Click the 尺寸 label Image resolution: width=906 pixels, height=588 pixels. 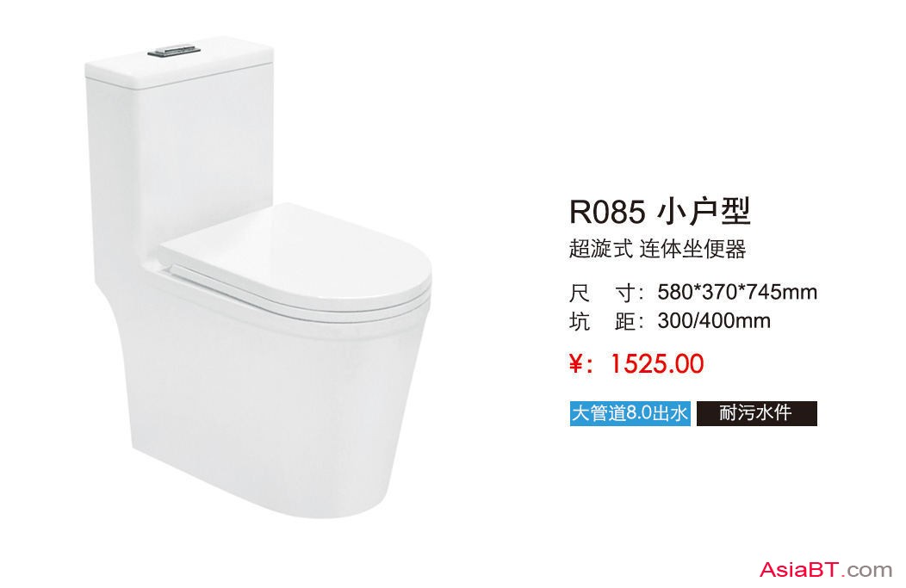(603, 293)
